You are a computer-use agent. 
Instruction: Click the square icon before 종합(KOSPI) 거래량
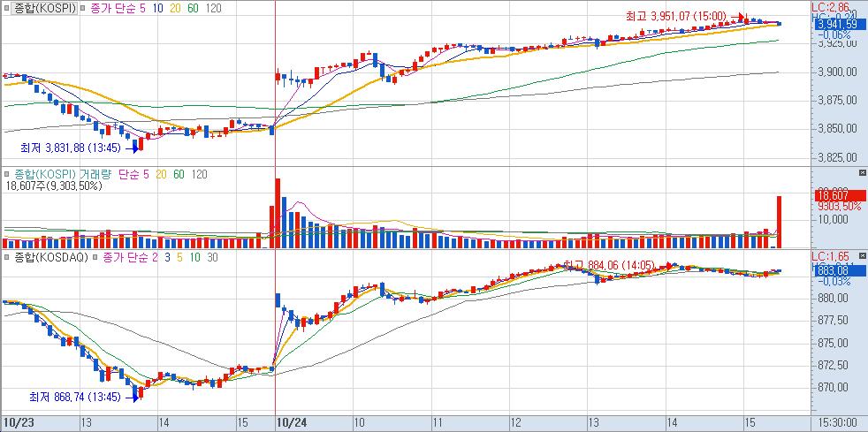coord(6,175)
